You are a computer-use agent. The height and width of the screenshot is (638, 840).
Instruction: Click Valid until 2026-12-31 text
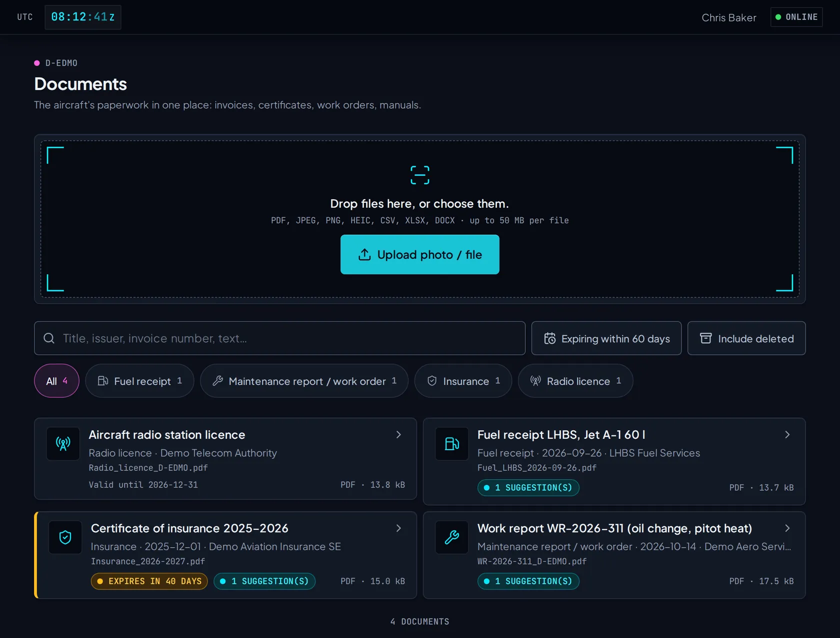(143, 485)
